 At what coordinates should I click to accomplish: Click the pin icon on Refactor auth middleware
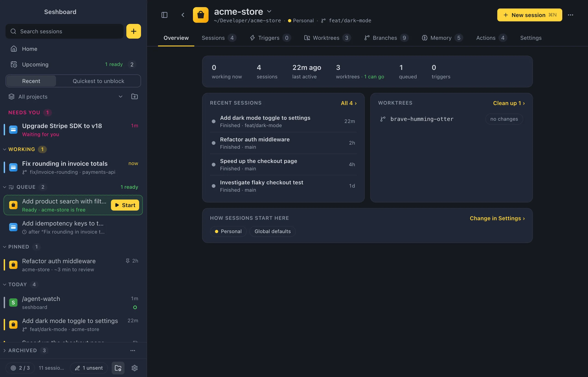[127, 261]
